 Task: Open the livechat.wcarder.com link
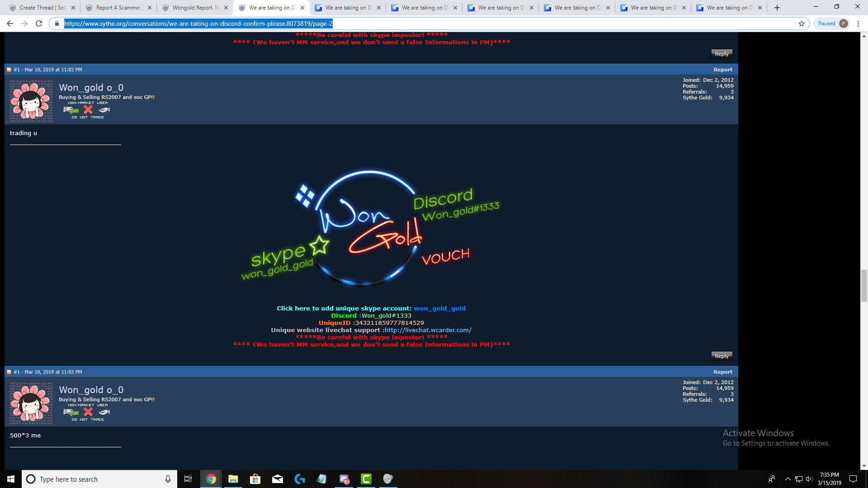(428, 330)
